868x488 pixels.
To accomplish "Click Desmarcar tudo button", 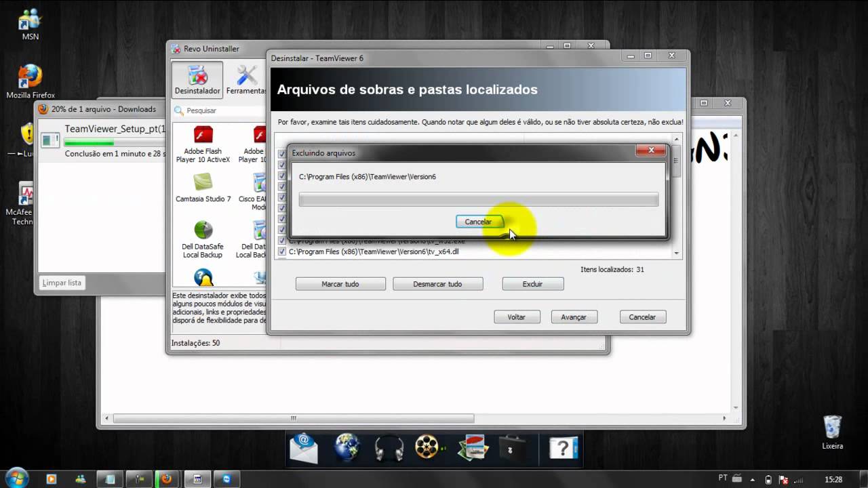I will tap(437, 284).
